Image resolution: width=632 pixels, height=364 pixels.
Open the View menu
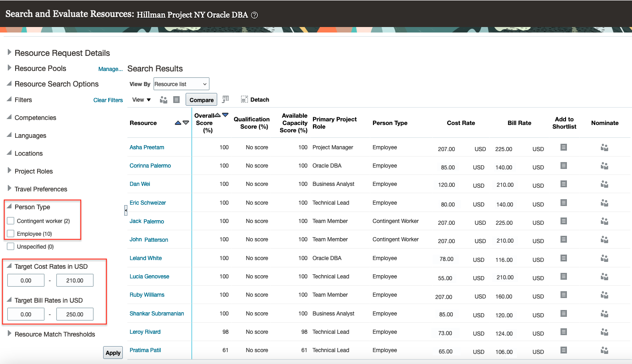click(142, 100)
